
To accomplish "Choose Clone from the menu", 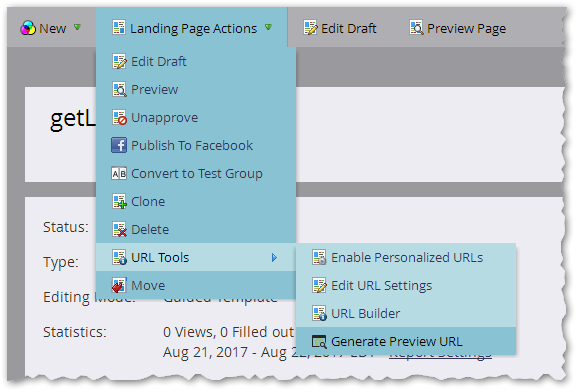I will (196, 202).
